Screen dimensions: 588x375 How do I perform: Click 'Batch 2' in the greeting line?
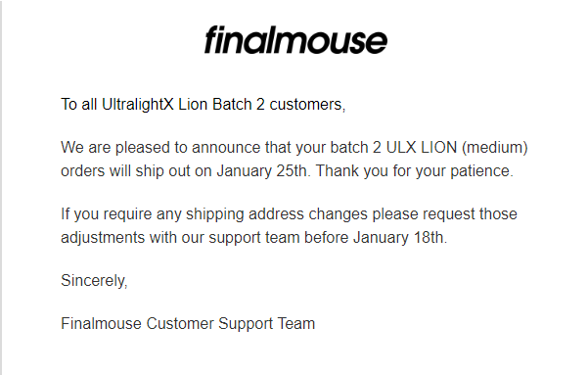(238, 105)
